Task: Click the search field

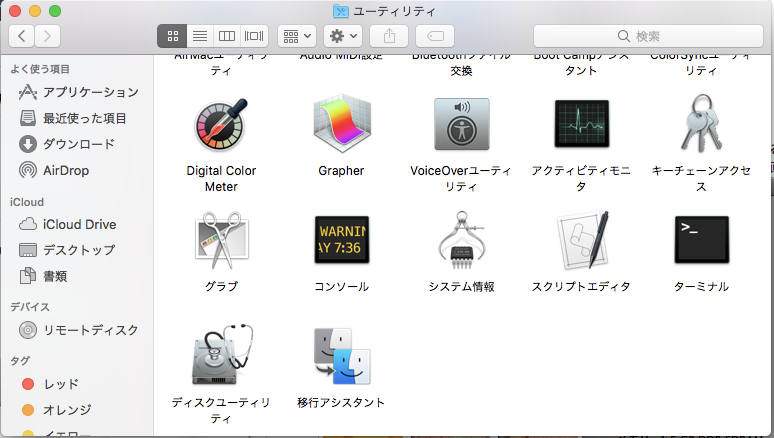Action: [648, 36]
